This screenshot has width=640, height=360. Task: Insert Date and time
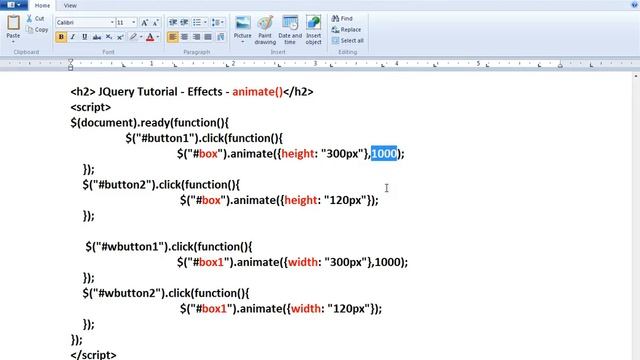tap(290, 30)
